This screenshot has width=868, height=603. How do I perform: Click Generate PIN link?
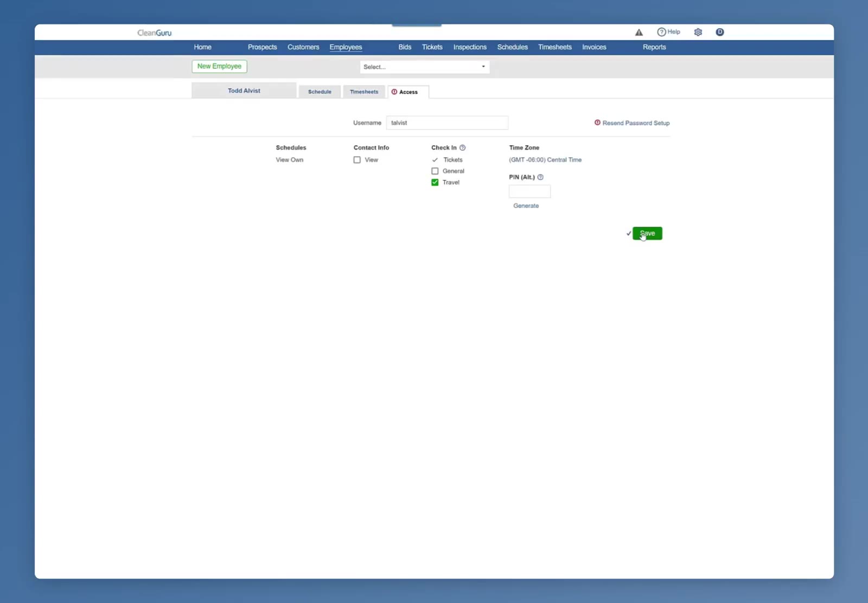[x=526, y=206]
